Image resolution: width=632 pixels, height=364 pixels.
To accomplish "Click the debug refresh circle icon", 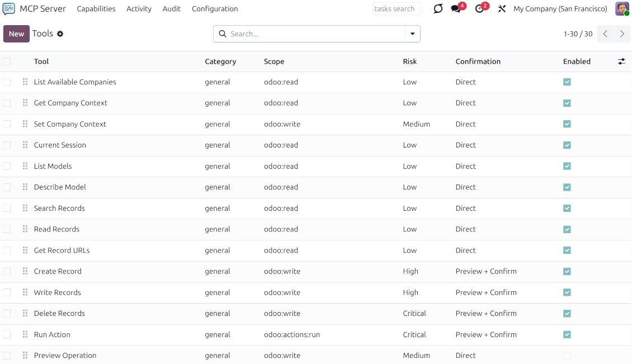I will tap(438, 9).
